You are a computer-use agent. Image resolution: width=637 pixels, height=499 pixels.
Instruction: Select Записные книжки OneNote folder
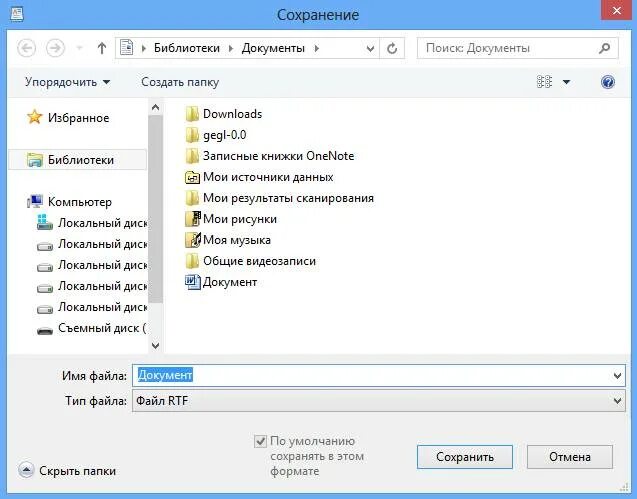tap(270, 156)
